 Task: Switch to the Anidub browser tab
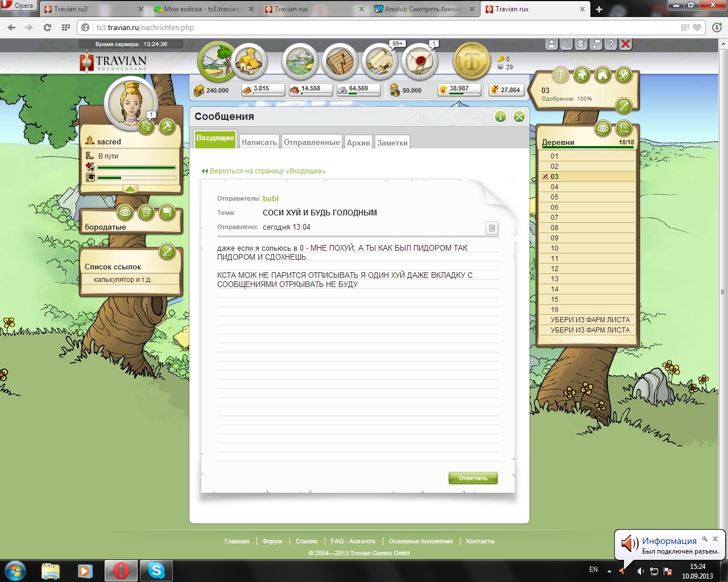[x=424, y=9]
